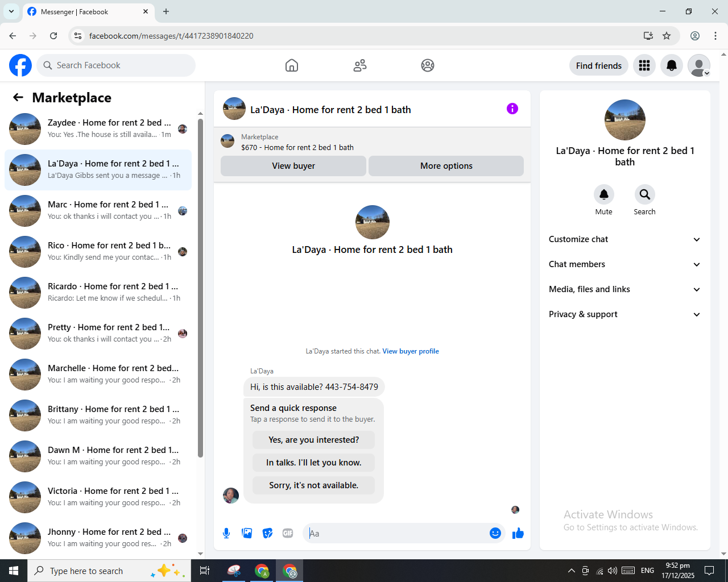Select the La'Daya conversation in list

pyautogui.click(x=98, y=170)
